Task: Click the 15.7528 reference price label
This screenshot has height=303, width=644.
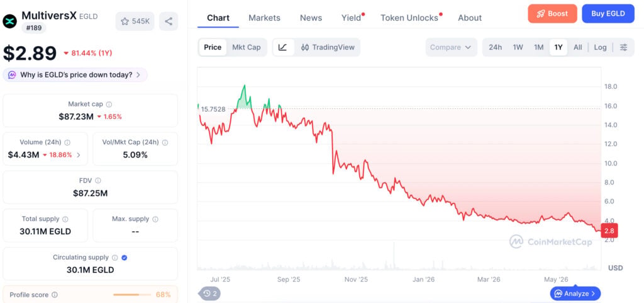Action: click(213, 109)
